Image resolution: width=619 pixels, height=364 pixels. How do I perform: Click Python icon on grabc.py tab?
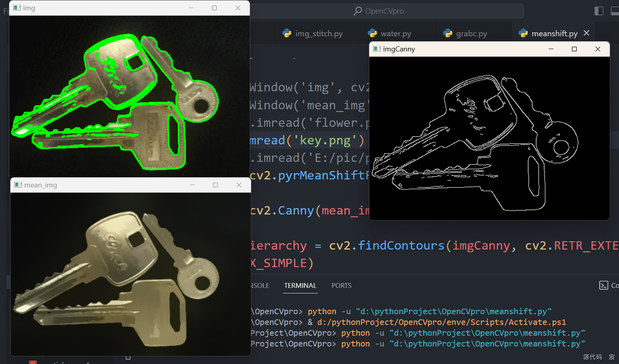[x=448, y=33]
